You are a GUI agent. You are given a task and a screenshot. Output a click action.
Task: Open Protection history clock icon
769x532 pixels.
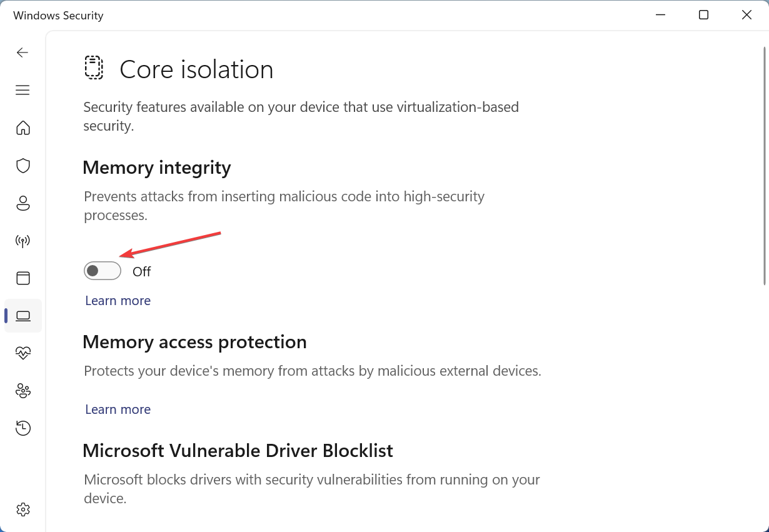23,428
